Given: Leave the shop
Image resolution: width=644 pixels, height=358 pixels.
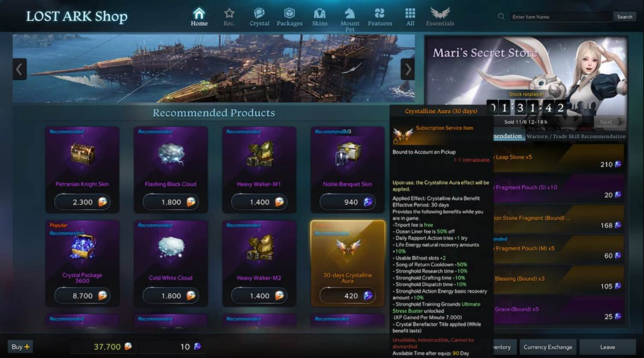Looking at the screenshot, I should (x=608, y=347).
